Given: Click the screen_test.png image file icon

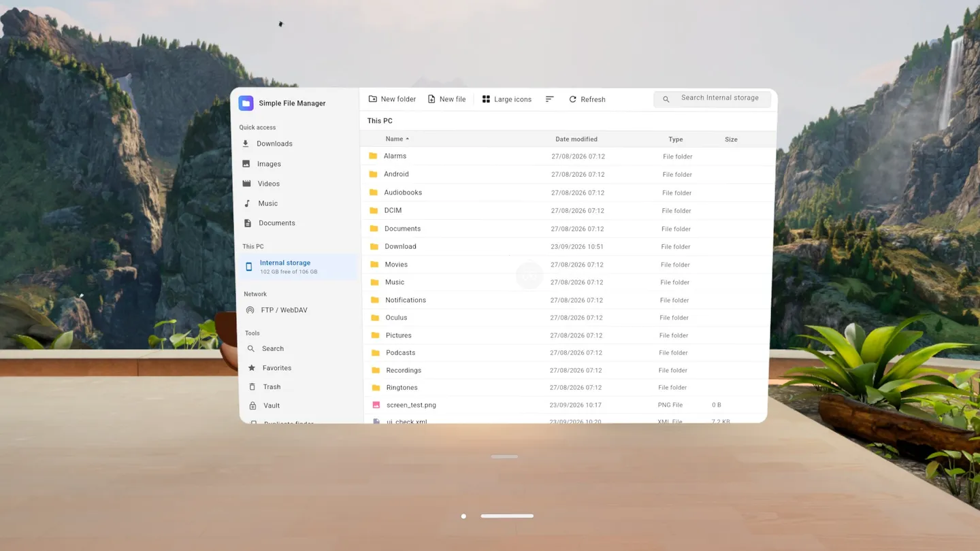Looking at the screenshot, I should click(376, 405).
